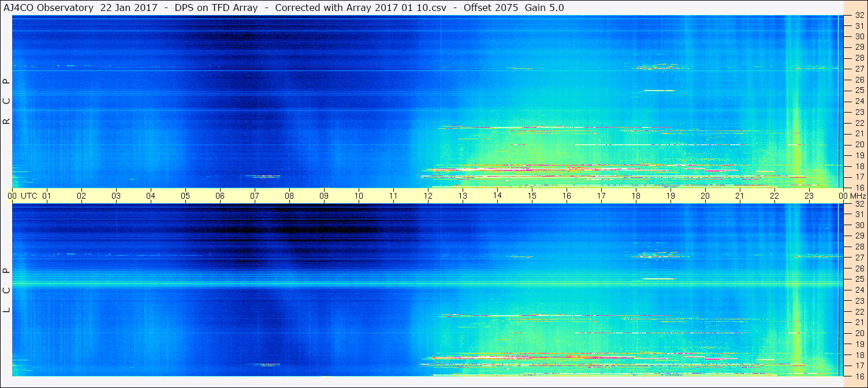Viewport: 868px width, 388px height.
Task: Click the '22 Jan 2017' date in header
Action: tap(129, 8)
